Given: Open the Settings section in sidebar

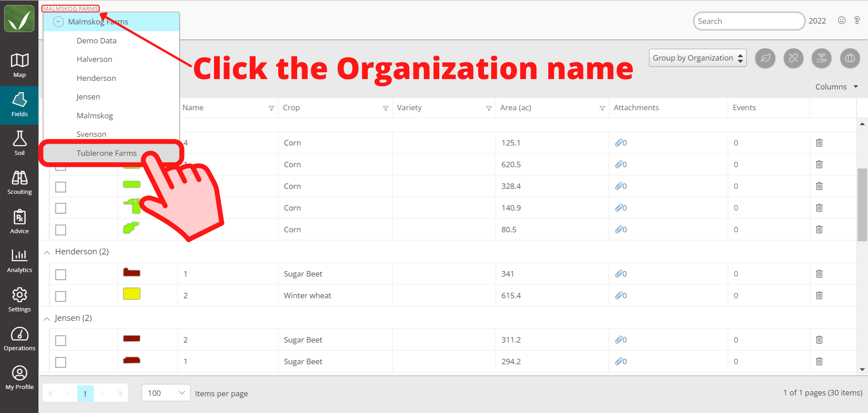Looking at the screenshot, I should (19, 300).
